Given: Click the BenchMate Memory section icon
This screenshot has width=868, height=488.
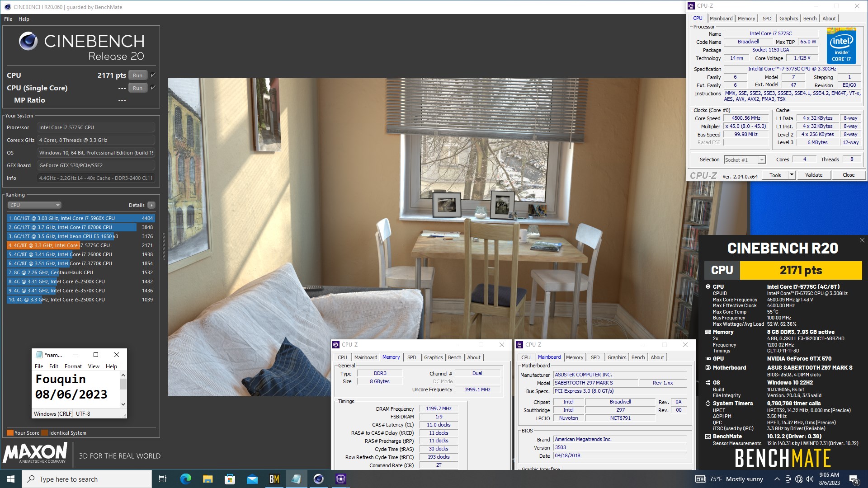Looking at the screenshot, I should (708, 332).
